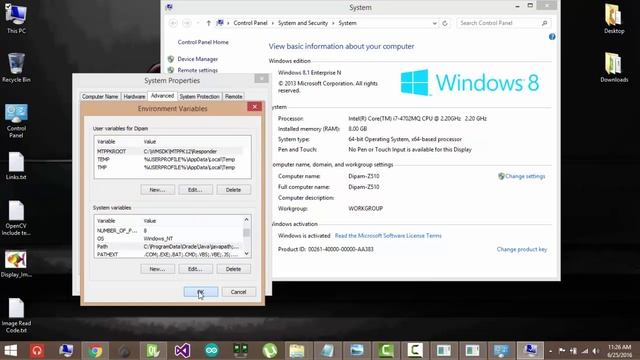Go to Control Panel Home

[x=203, y=42]
